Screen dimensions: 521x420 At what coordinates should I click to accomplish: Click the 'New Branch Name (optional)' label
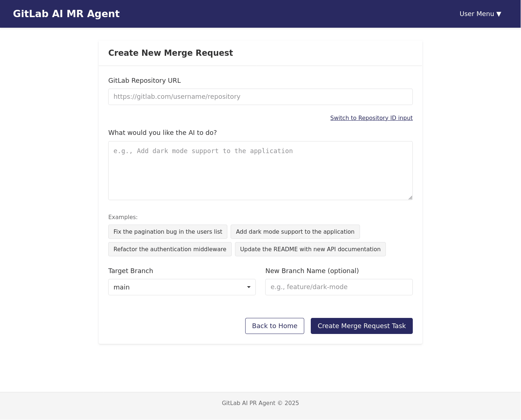coord(312,271)
